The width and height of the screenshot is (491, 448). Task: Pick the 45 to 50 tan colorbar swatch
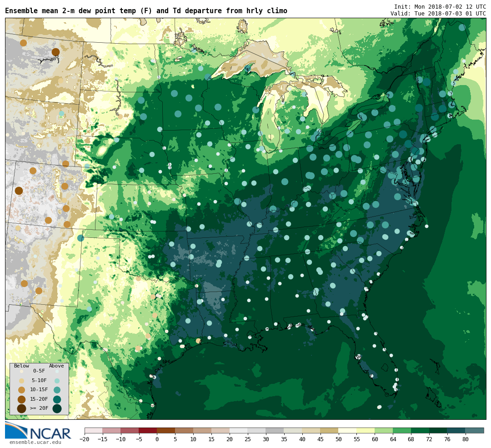[330, 430]
